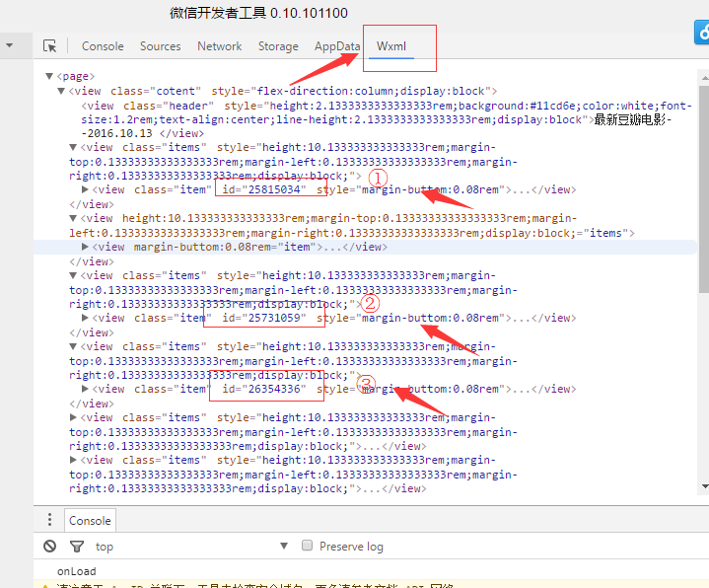Viewport: 709px width, 588px height.
Task: Open the dropdown arrow at far left
Action: click(9, 45)
